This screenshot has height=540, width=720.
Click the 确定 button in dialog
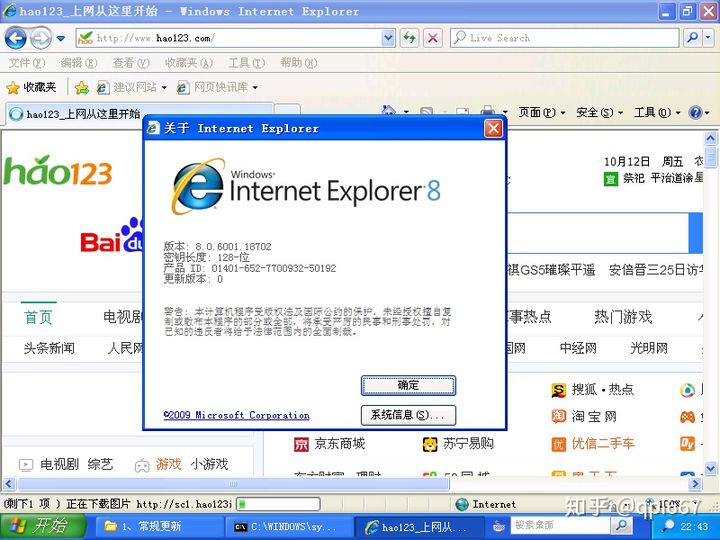tap(408, 385)
